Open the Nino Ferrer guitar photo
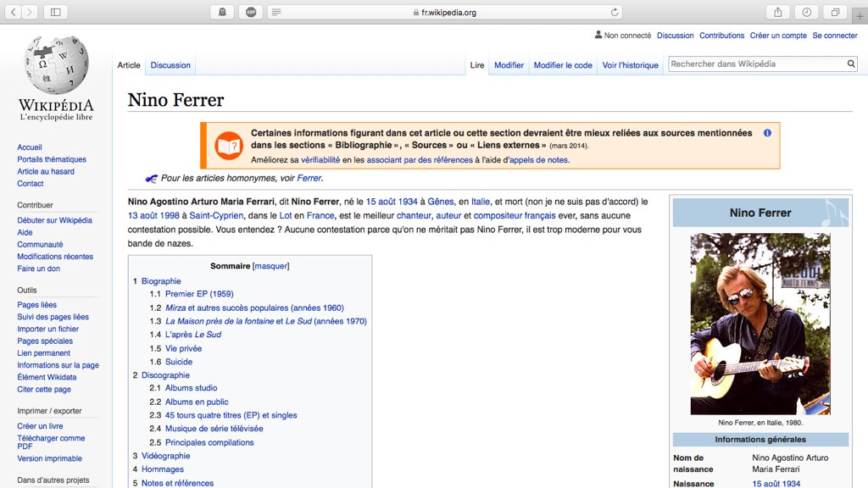The height and width of the screenshot is (488, 868). (760, 324)
